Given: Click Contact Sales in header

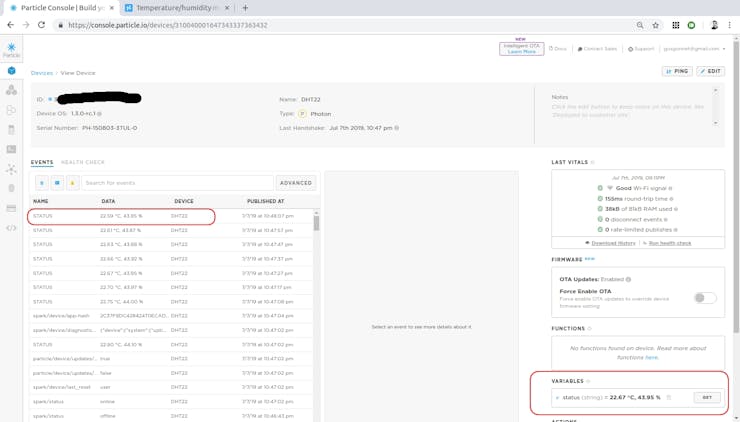Looking at the screenshot, I should [x=597, y=49].
